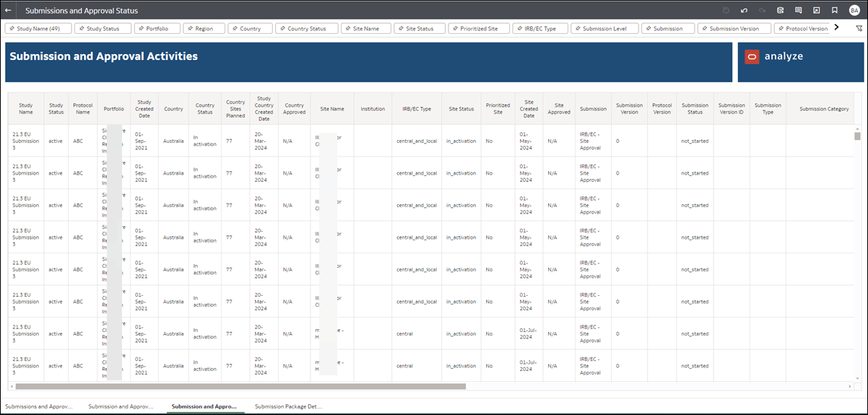The image size is (868, 415).
Task: Open the Submission filter chip
Action: click(668, 29)
